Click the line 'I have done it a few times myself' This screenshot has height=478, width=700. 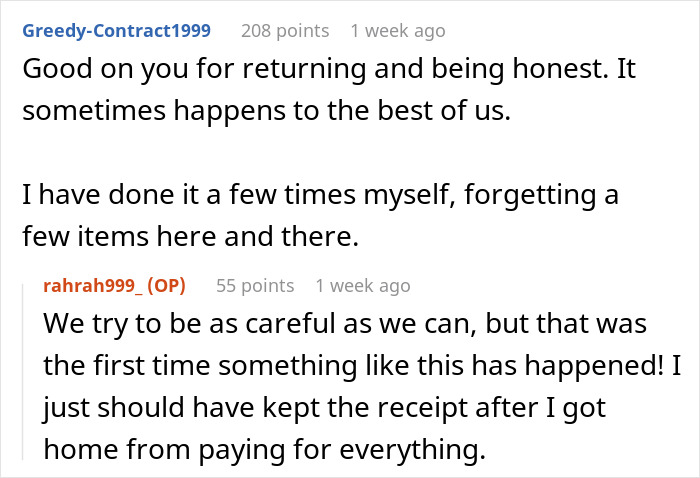[321, 195]
